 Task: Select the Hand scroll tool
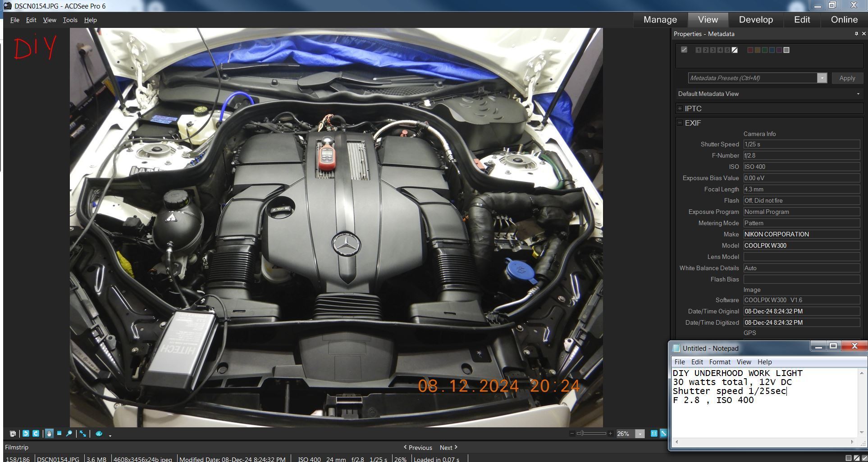pyautogui.click(x=49, y=434)
